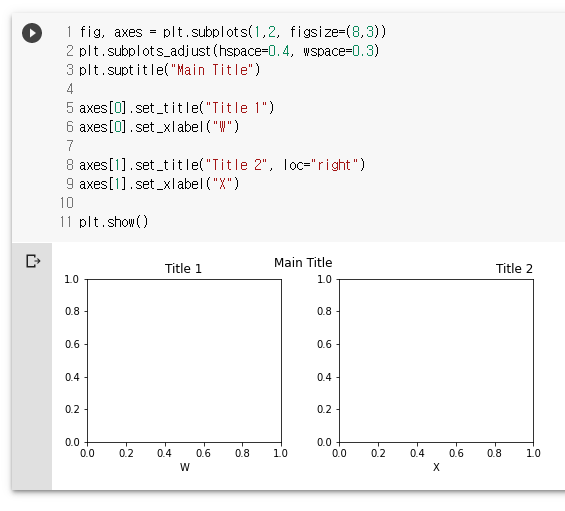Click the axes[0].set_title line in code

177,108
